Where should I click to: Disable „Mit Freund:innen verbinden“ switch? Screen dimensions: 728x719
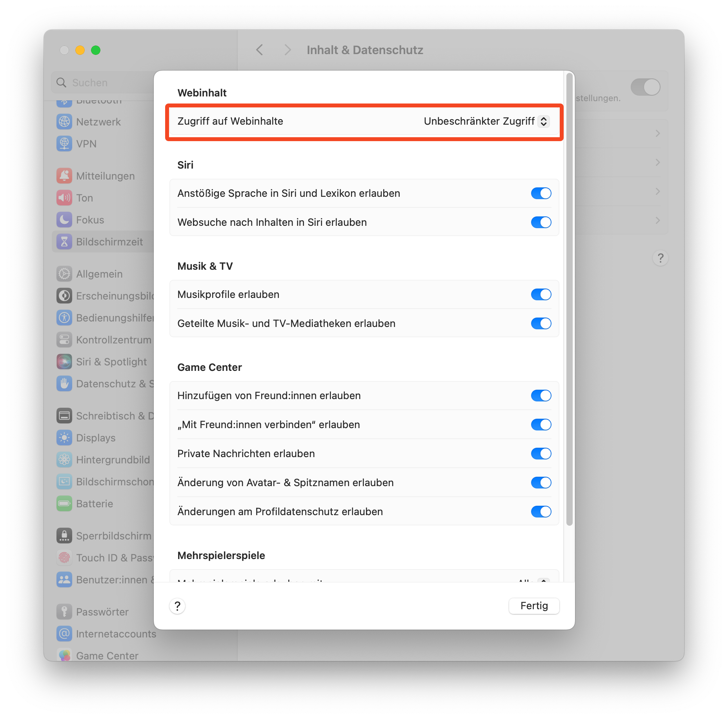coord(541,425)
